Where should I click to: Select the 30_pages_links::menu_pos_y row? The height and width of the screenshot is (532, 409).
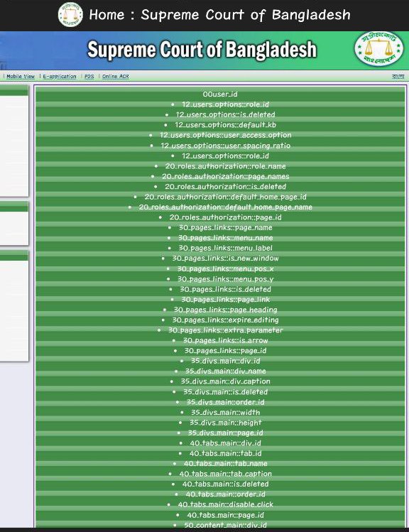pos(226,279)
